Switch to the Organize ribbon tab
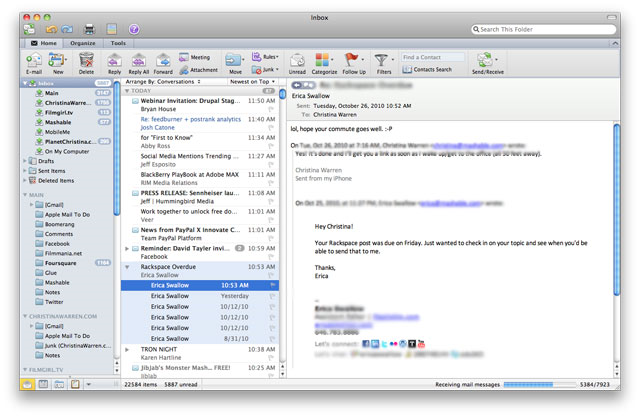The image size is (640, 417). click(x=82, y=43)
